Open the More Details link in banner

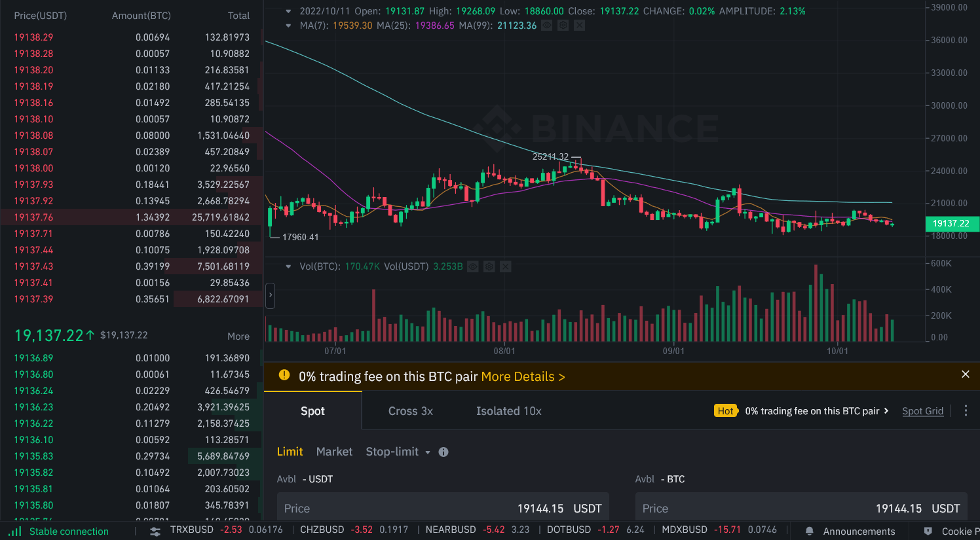coord(523,376)
